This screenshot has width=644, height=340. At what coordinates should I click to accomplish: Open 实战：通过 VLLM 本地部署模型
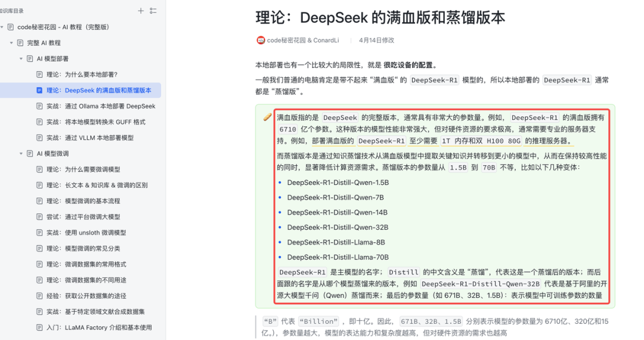(x=90, y=138)
